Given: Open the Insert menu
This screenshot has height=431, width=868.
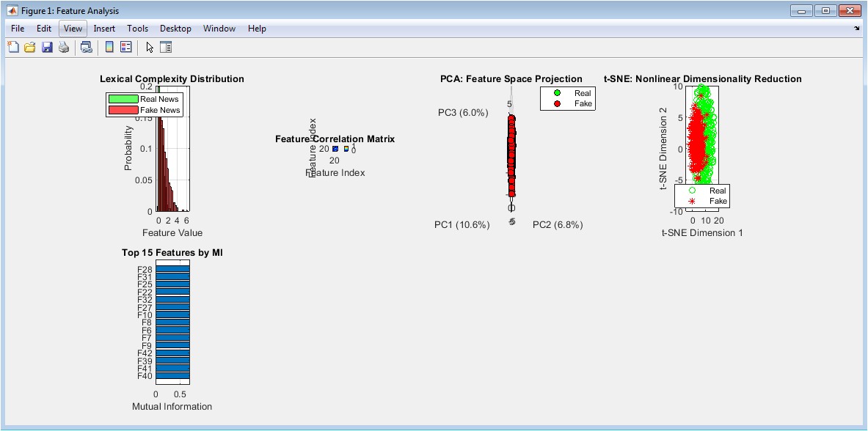Looking at the screenshot, I should pos(104,29).
